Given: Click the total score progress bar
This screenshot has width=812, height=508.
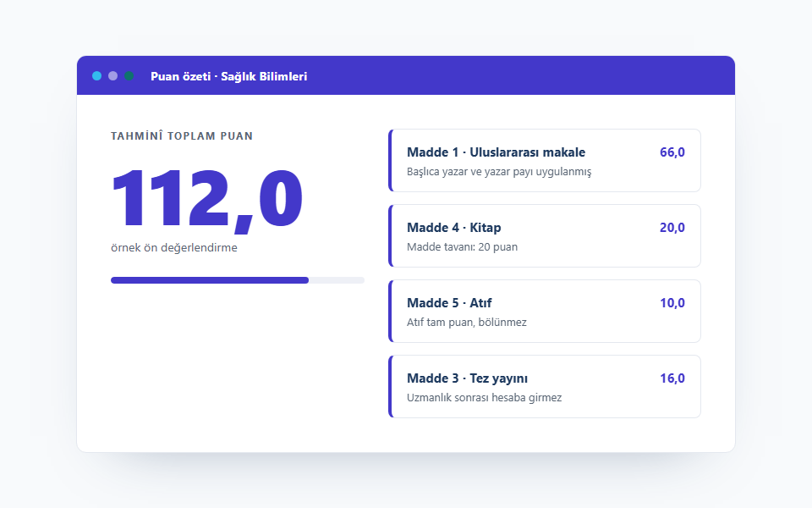Looking at the screenshot, I should pos(238,280).
